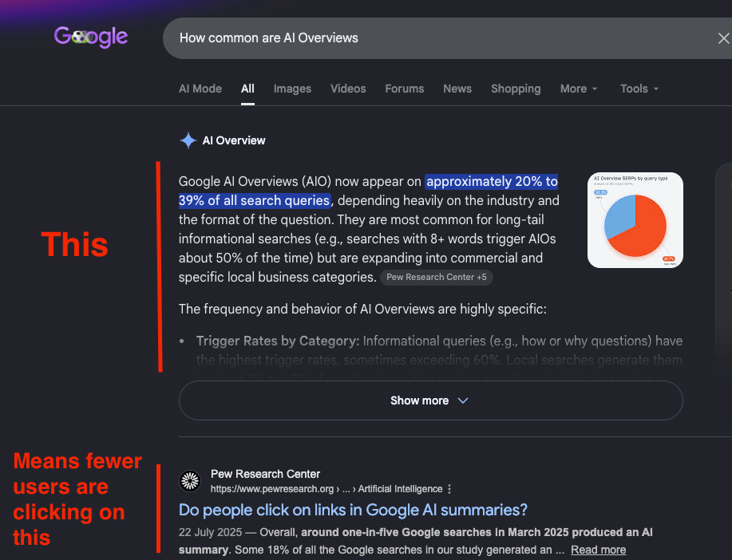Open the News tab
Viewport: 732px width, 560px height.
457,89
